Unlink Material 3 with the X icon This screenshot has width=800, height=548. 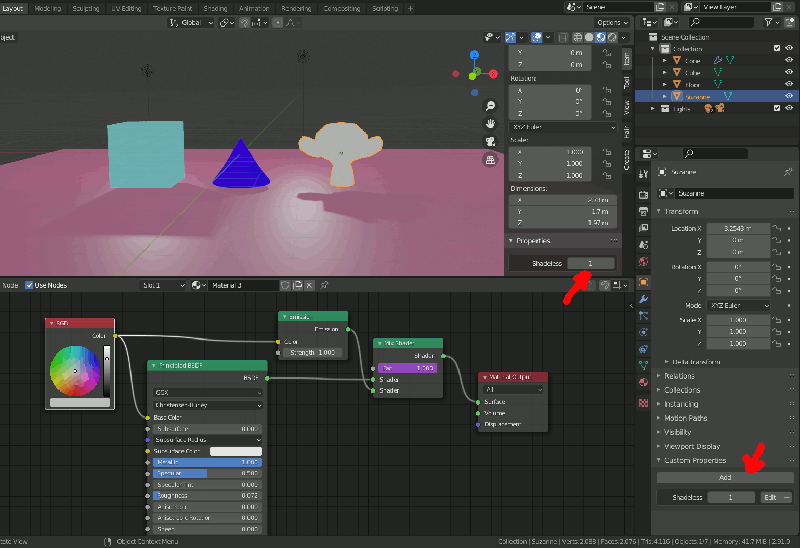(309, 285)
